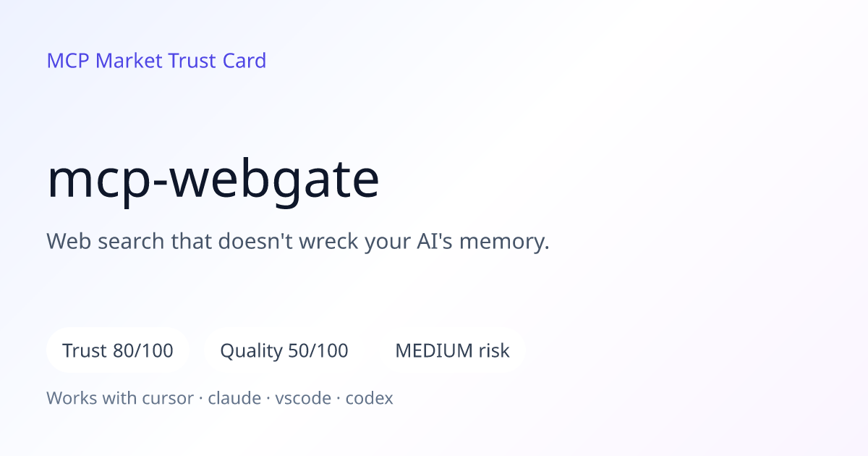The width and height of the screenshot is (868, 456).
Task: Click the word 'Quality' in the badge
Action: tap(251, 352)
